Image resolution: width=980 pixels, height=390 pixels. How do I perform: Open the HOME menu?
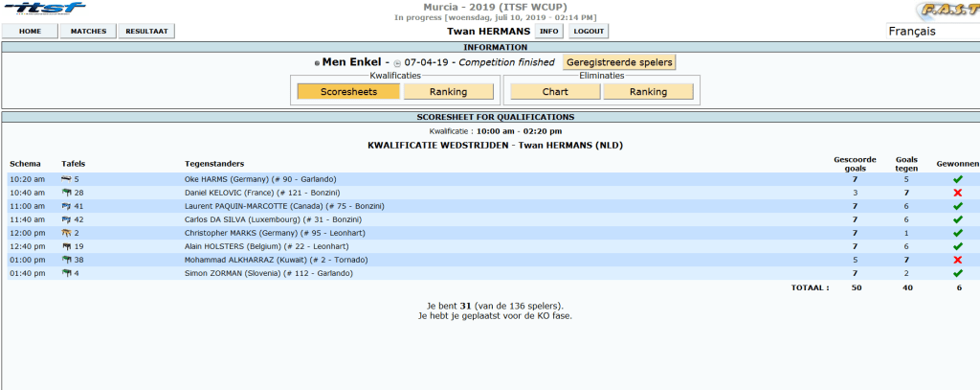(31, 32)
